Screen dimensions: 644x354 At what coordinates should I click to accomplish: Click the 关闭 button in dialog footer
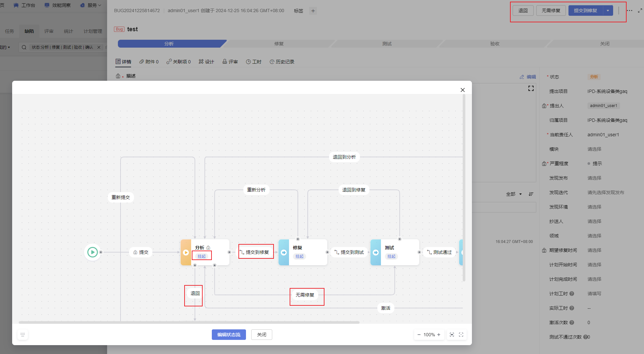pos(262,335)
